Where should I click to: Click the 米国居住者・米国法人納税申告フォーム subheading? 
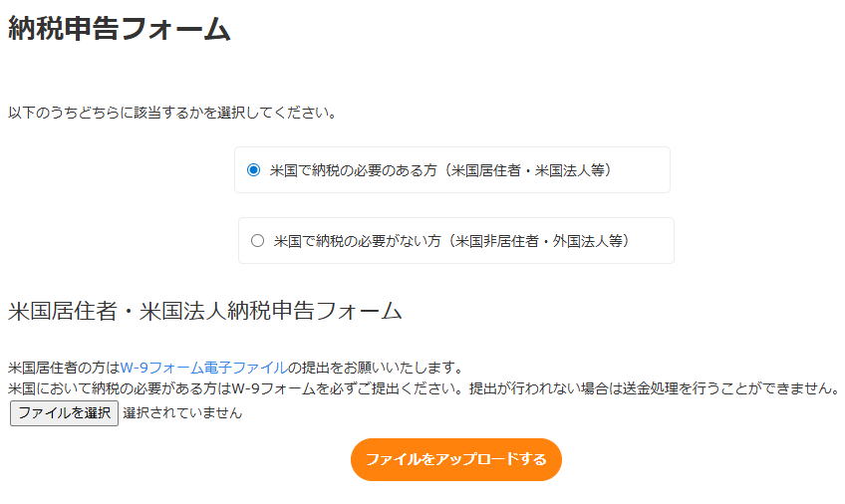(204, 311)
